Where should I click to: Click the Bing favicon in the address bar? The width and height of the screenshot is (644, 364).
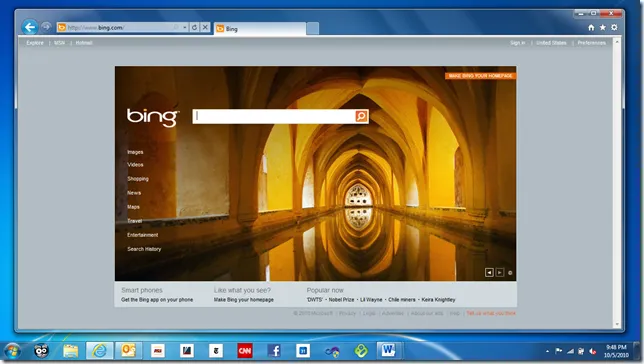click(62, 28)
